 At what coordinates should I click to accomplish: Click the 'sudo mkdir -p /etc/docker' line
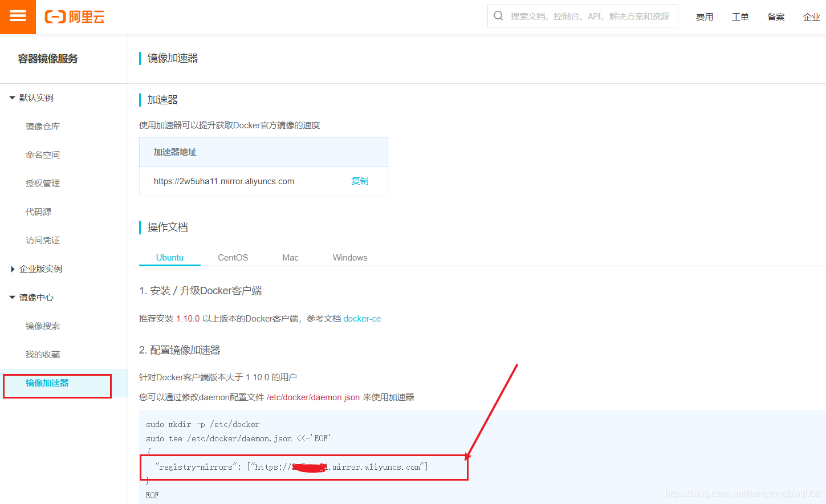(202, 424)
